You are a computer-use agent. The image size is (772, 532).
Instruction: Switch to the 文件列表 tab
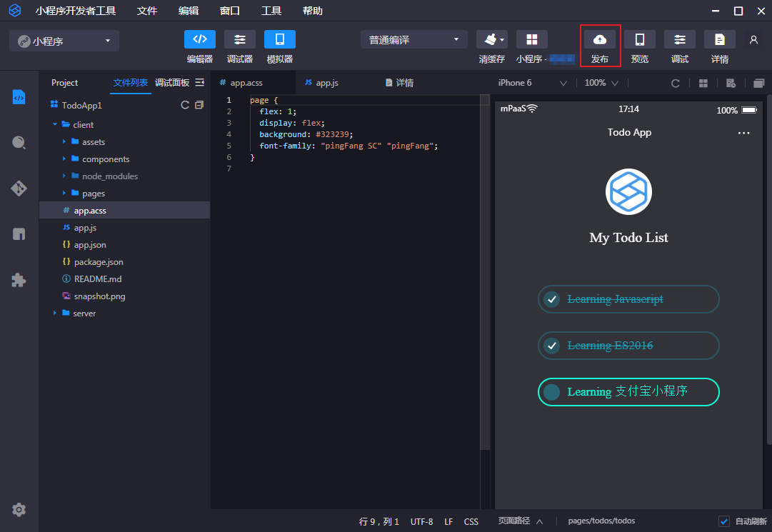pyautogui.click(x=131, y=83)
